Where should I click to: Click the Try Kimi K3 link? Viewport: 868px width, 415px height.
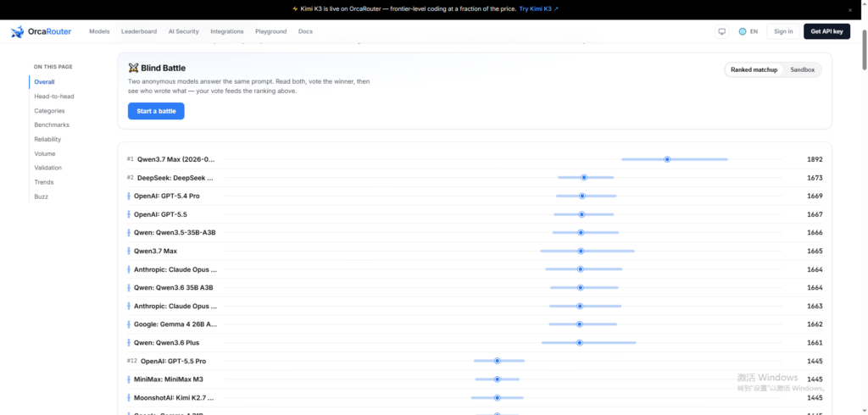point(538,8)
